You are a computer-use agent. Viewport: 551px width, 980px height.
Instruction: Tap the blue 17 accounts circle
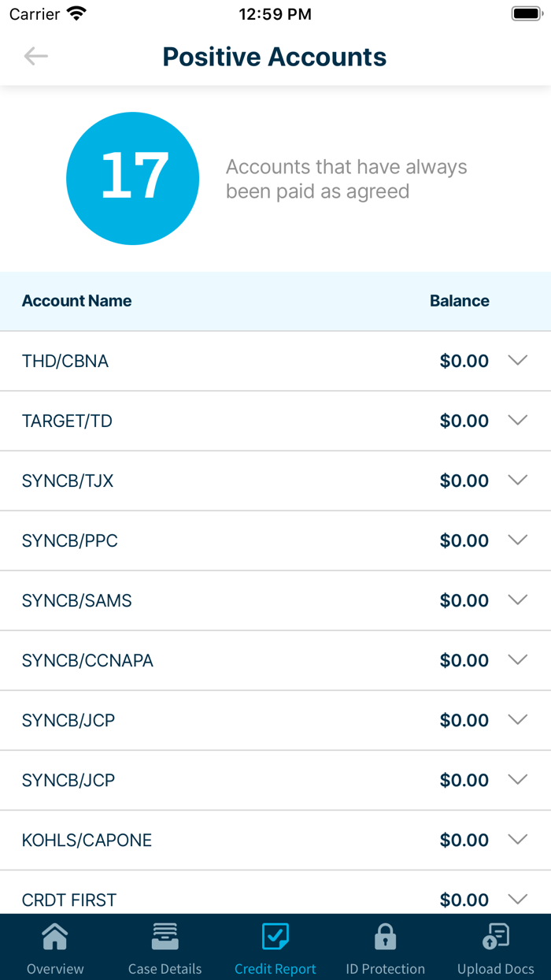click(133, 178)
